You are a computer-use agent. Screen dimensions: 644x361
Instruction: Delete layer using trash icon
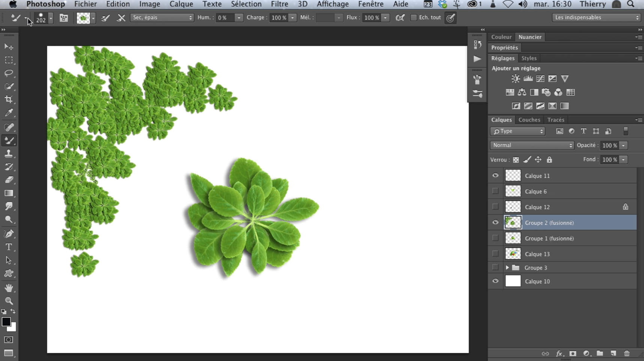[627, 353]
